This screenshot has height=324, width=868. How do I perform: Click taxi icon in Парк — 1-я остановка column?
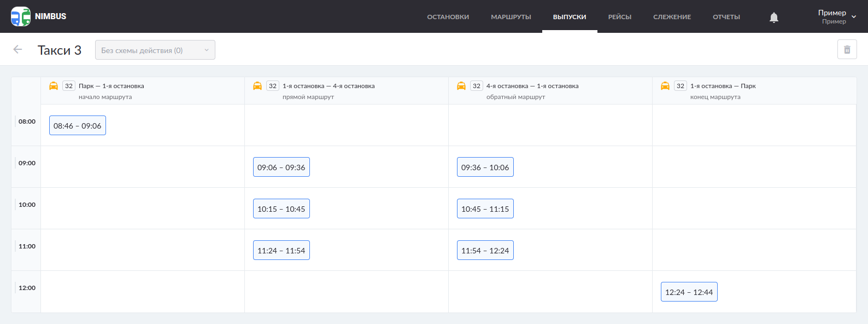point(54,86)
